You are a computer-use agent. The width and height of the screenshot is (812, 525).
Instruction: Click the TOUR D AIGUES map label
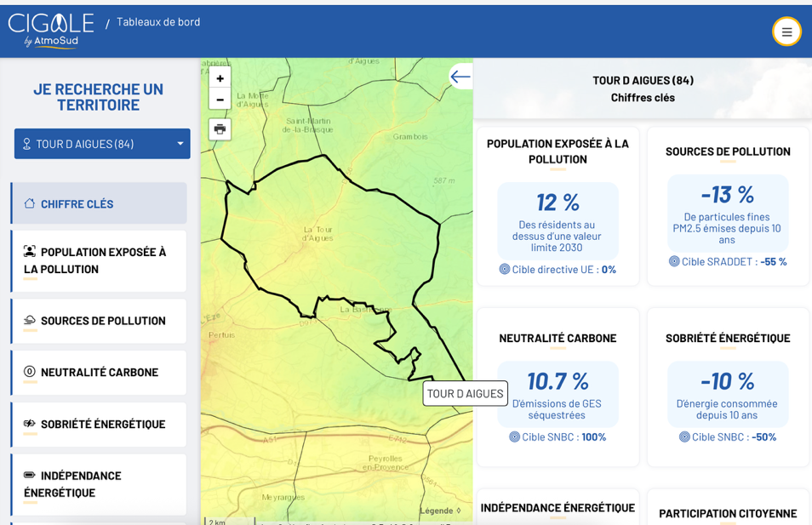(465, 393)
